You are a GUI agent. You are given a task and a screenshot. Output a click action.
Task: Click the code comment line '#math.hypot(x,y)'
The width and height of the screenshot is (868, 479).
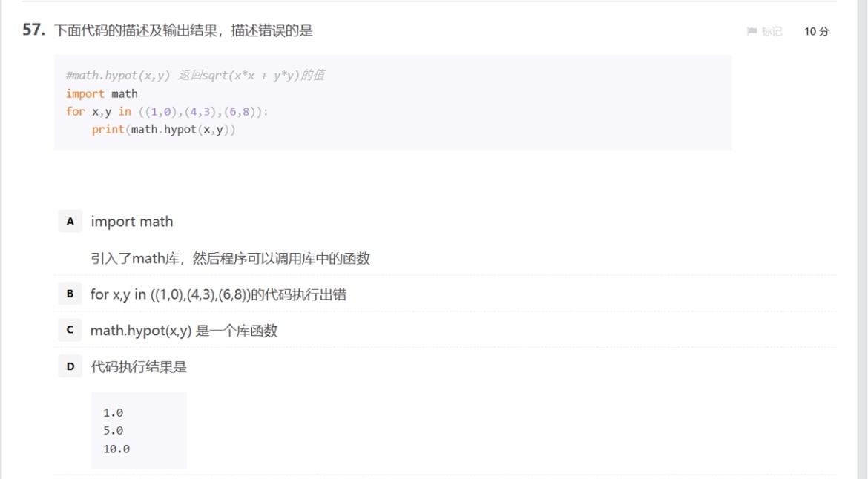tap(195, 75)
